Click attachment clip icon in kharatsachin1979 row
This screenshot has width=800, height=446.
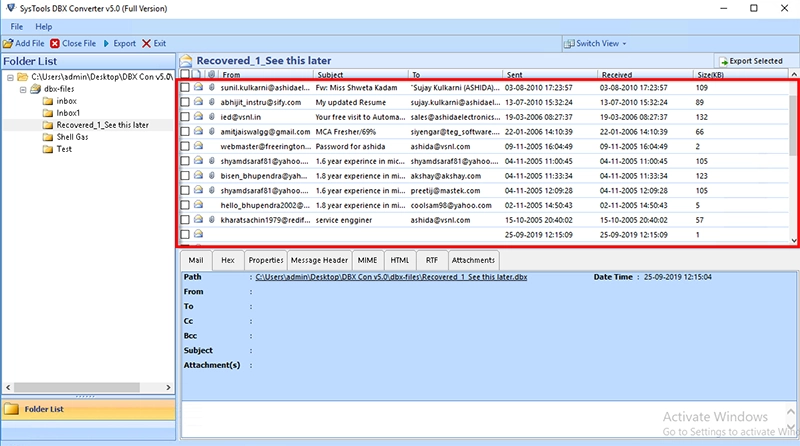212,220
